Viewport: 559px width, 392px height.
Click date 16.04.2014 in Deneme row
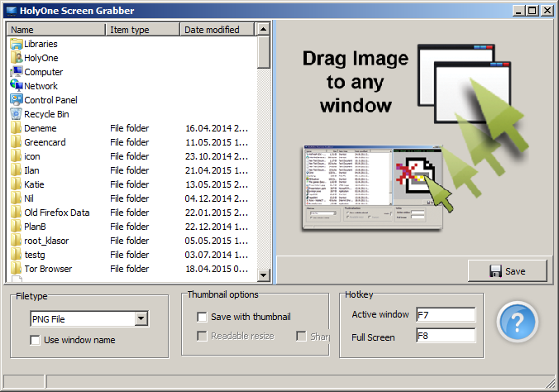[217, 128]
